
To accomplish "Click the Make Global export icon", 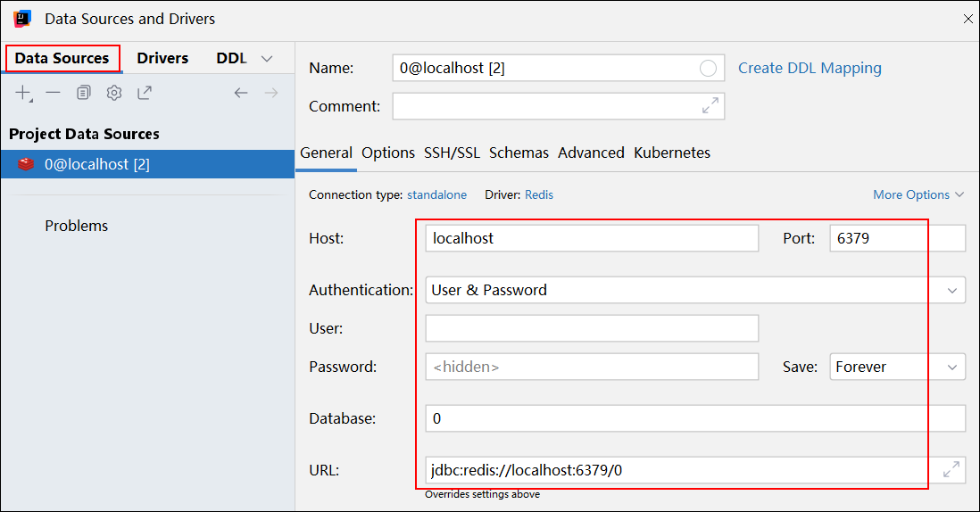I will point(145,92).
